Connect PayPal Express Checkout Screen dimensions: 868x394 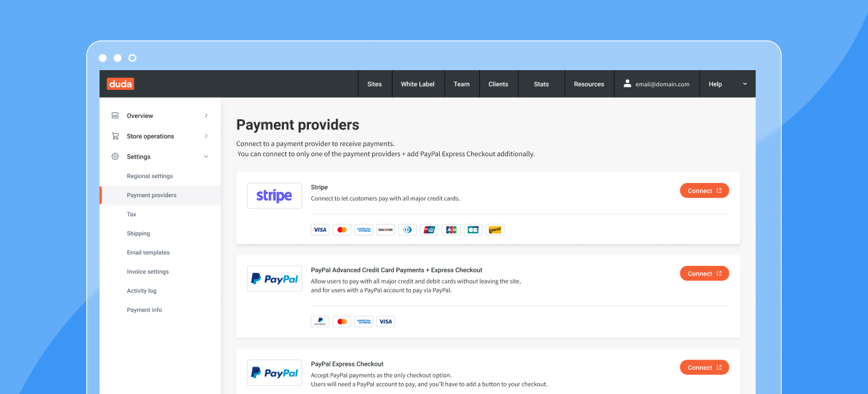coord(705,367)
